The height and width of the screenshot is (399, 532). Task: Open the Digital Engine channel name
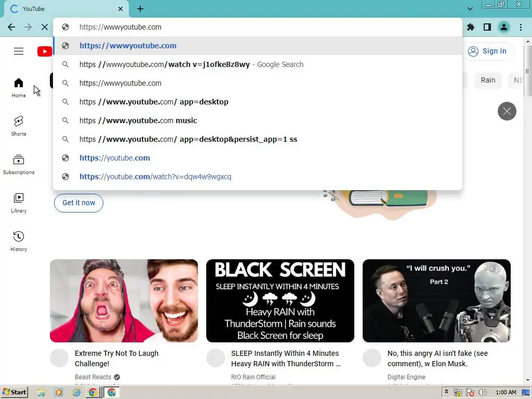coord(406,377)
